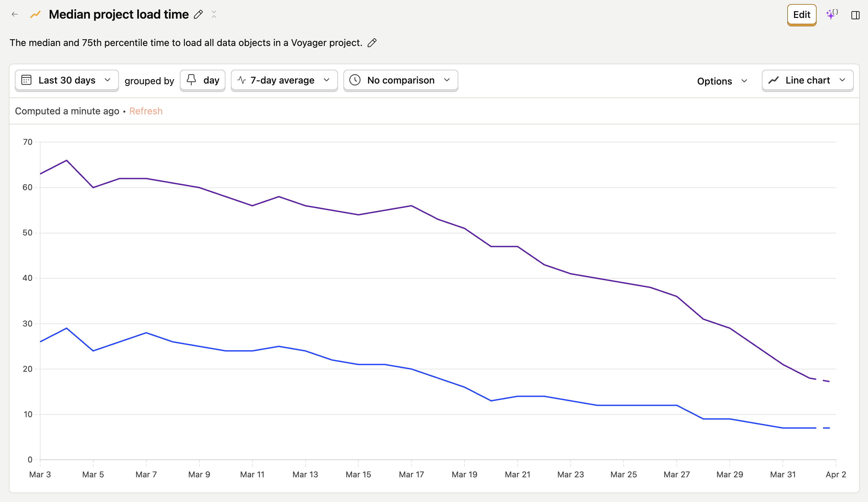
Task: Expand the Options menu
Action: point(722,81)
